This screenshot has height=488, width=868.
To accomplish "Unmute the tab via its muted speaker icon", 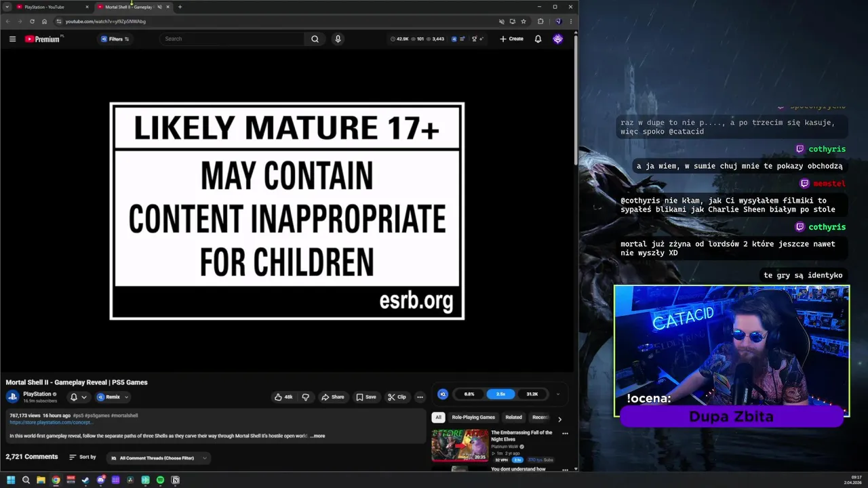I will point(160,7).
